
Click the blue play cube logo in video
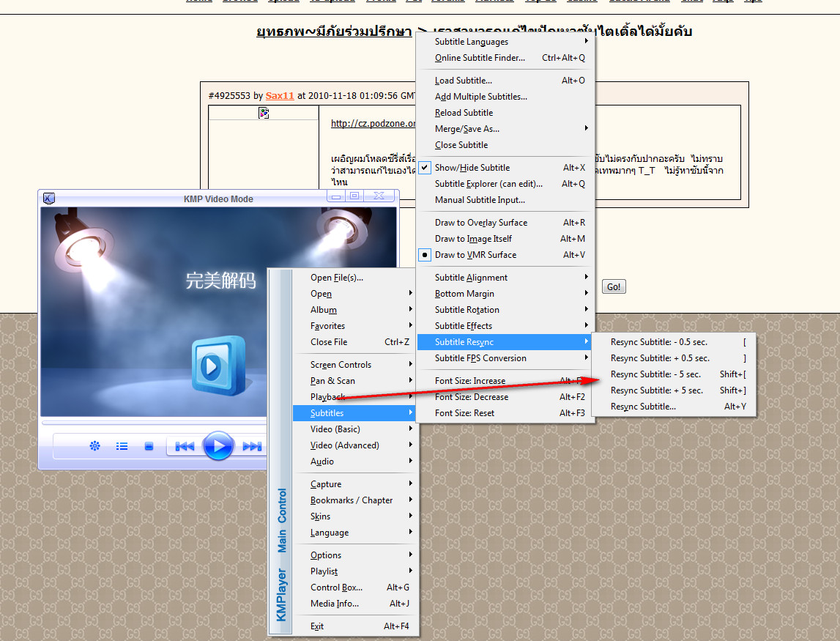[218, 366]
